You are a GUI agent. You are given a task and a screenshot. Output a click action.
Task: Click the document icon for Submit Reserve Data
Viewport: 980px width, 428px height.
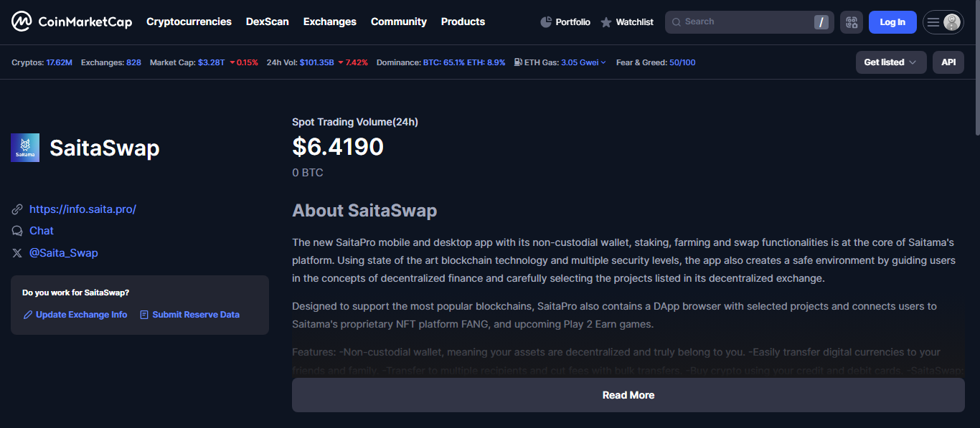144,315
